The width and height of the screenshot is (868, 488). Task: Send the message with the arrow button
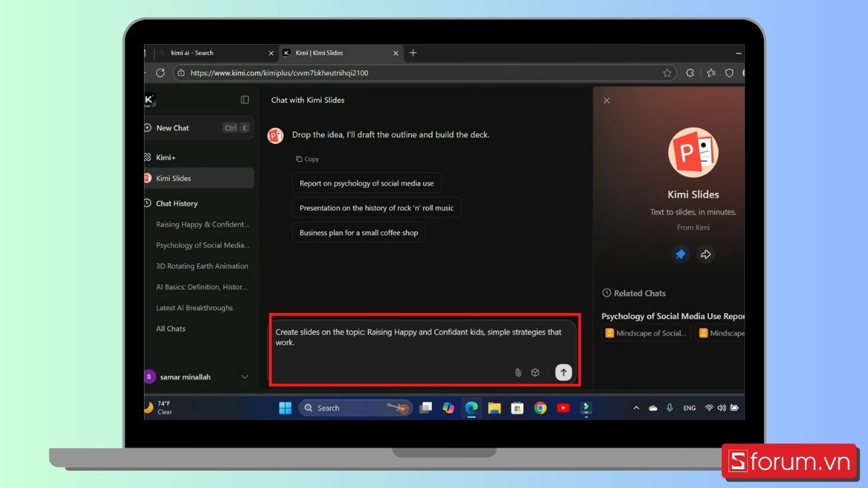pyautogui.click(x=563, y=372)
